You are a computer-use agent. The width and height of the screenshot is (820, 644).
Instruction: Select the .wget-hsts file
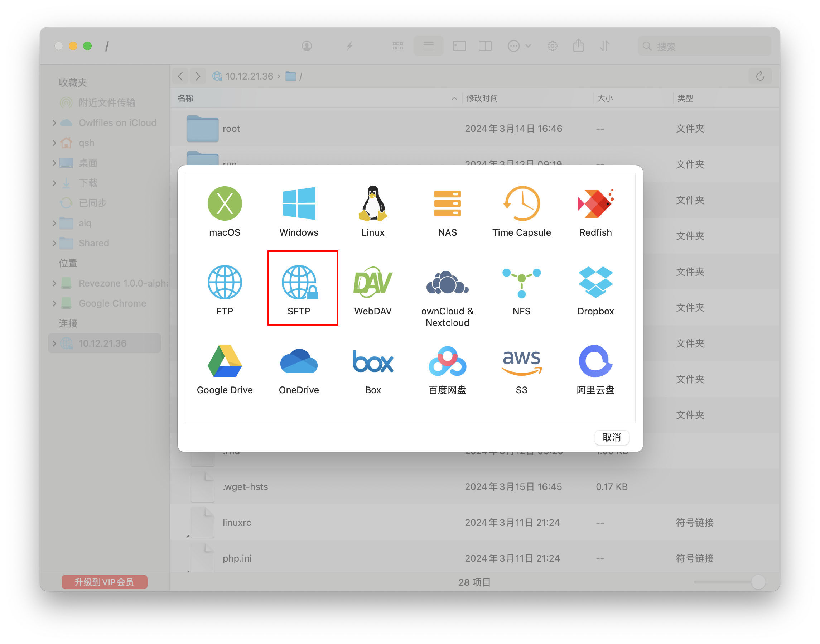click(x=475, y=487)
